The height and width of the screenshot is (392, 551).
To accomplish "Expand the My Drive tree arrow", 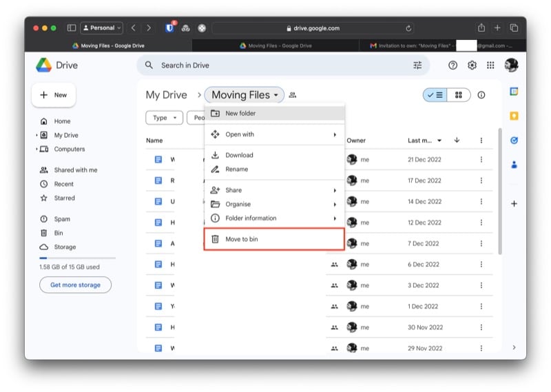I will click(37, 135).
